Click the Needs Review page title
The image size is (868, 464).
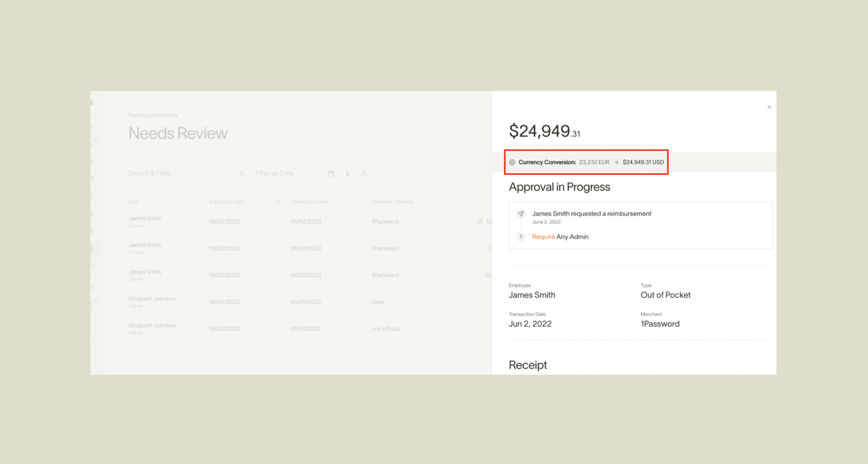(178, 133)
